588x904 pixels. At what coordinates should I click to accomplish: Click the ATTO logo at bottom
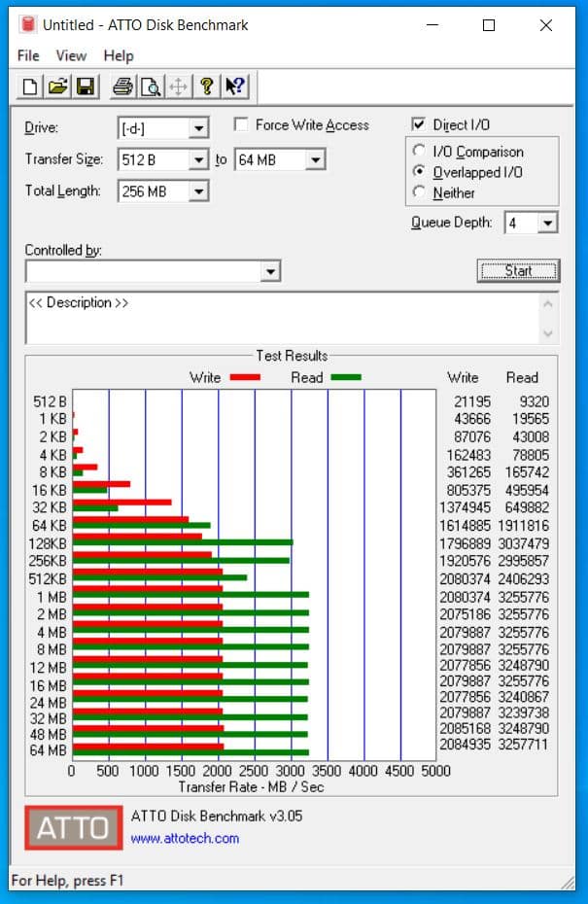point(73,828)
